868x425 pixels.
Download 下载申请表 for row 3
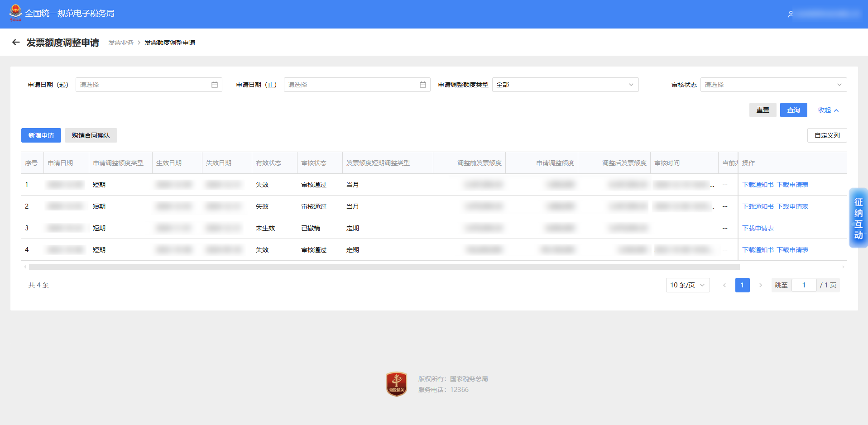(x=758, y=228)
